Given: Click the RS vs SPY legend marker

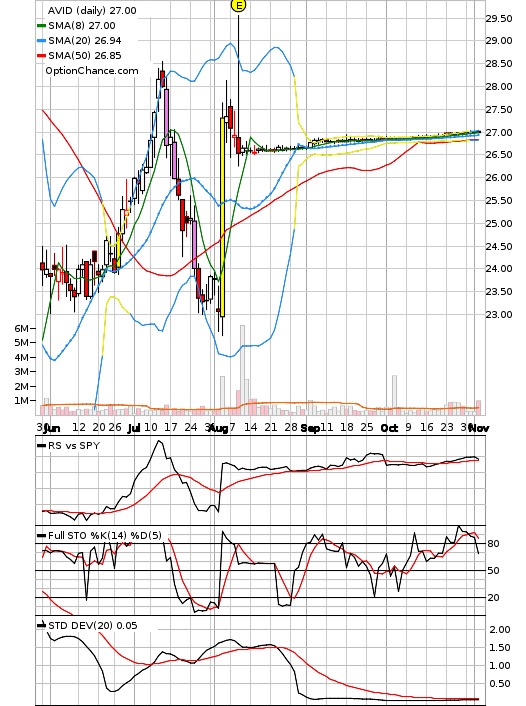Looking at the screenshot, I should pos(41,446).
